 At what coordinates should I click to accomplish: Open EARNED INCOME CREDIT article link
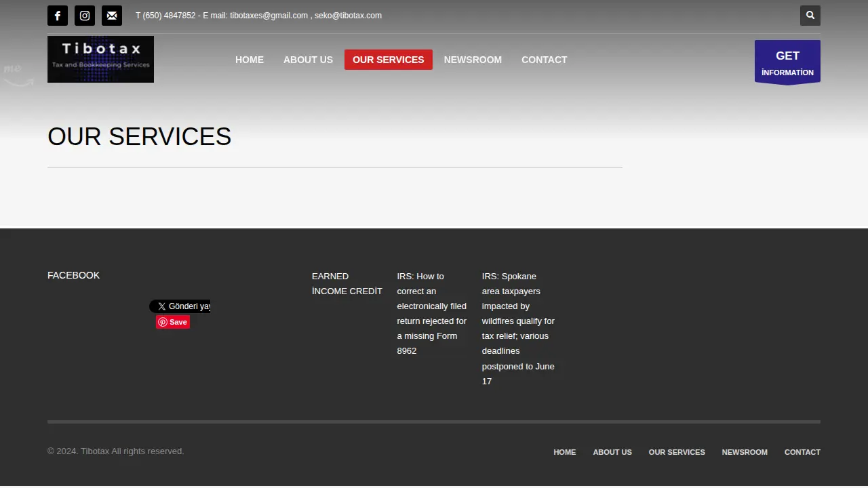point(347,284)
